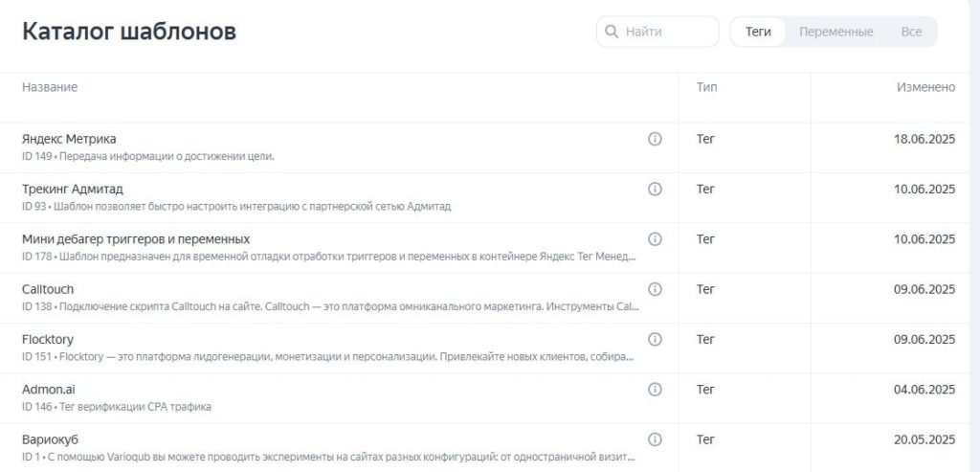980x472 pixels.
Task: Click date 09.06.2025 in Flocktory row
Action: (924, 339)
